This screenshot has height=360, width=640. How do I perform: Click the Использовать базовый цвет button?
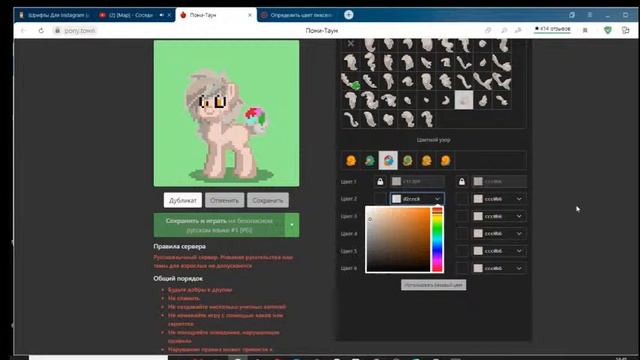pos(433,285)
